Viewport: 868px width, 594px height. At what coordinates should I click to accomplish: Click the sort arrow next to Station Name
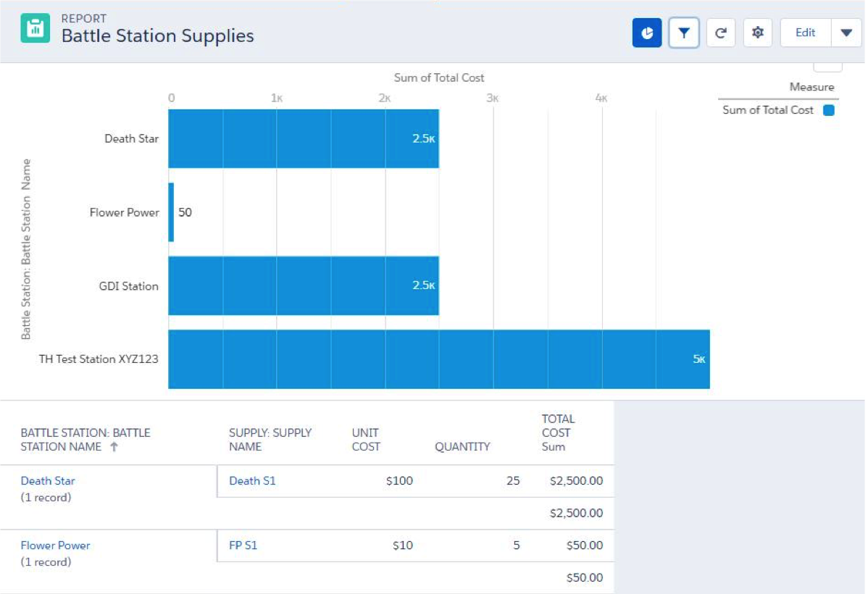click(x=114, y=447)
